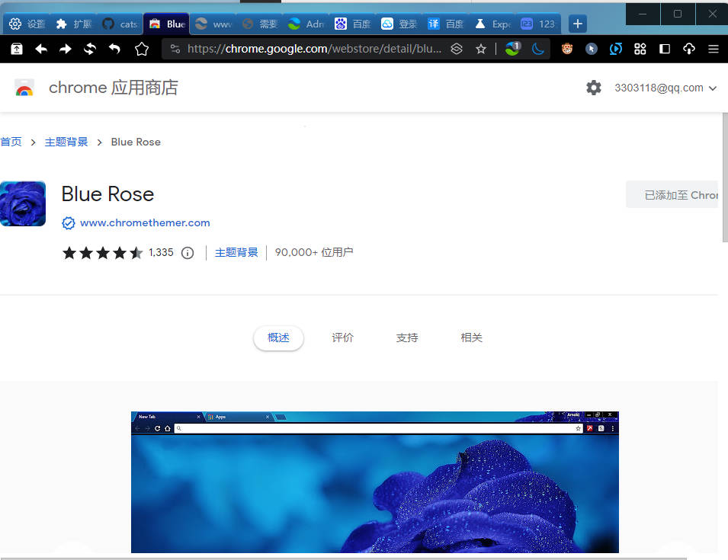The height and width of the screenshot is (560, 728).
Task: Click the rating info circle icon
Action: click(188, 253)
